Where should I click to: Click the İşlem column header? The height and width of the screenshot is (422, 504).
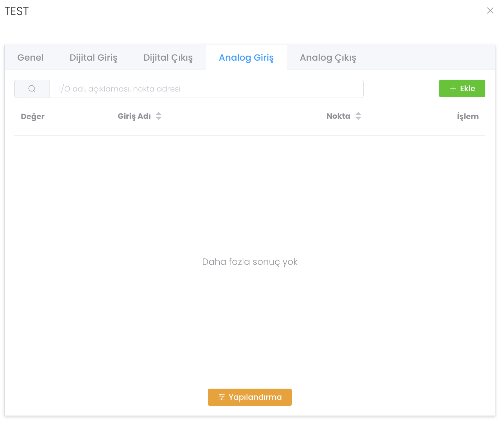point(467,117)
